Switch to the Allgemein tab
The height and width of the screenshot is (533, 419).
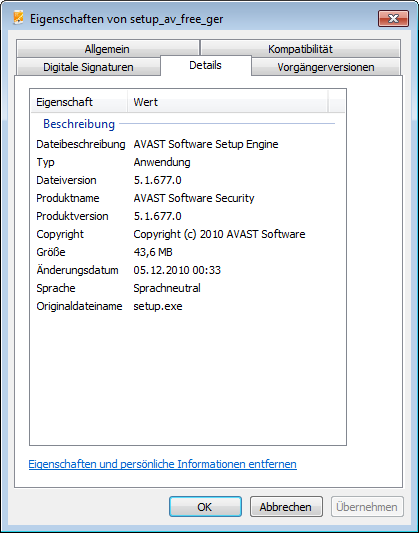[x=107, y=49]
